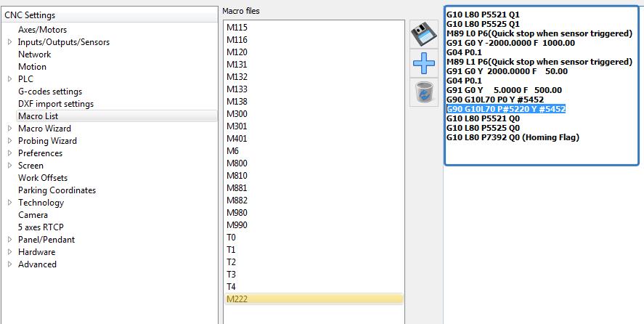Expand the Macro Wizard node

[9, 129]
